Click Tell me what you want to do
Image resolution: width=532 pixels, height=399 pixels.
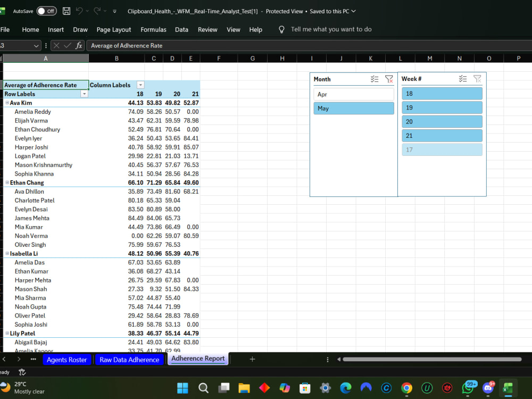point(331,29)
